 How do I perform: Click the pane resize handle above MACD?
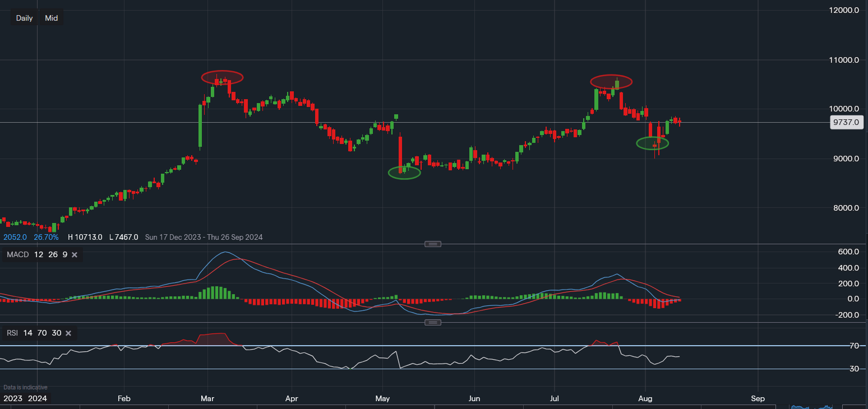(x=433, y=244)
